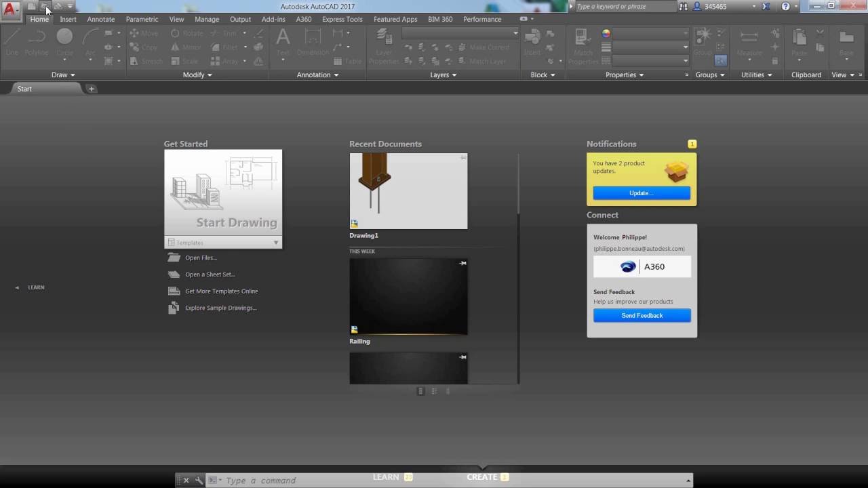Click the Table tool
Viewport: 868px width, 488px height.
tap(347, 61)
